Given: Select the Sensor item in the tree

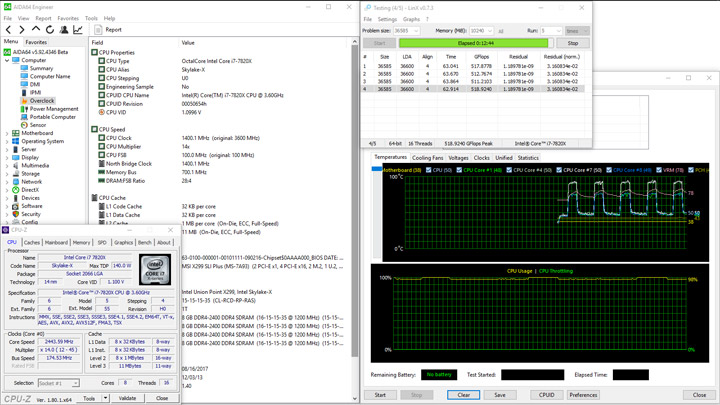Looking at the screenshot, I should [37, 125].
